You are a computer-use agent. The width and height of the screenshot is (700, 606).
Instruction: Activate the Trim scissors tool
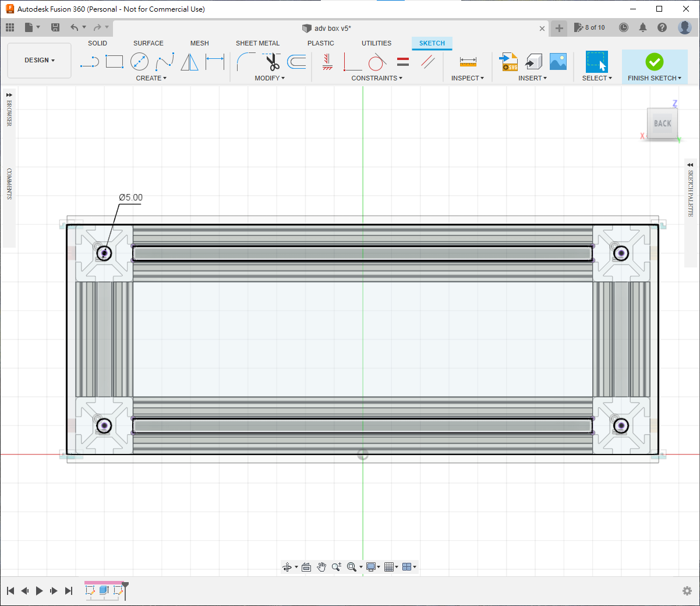coord(272,61)
